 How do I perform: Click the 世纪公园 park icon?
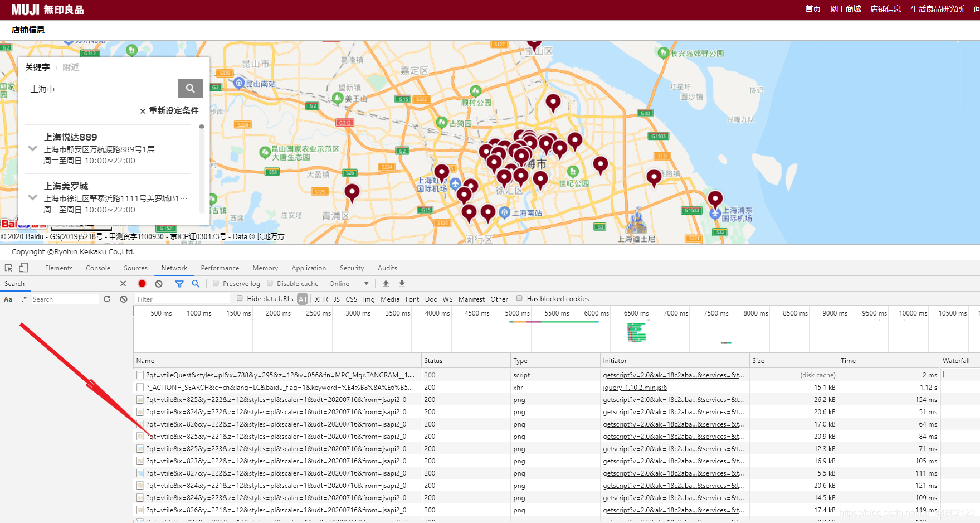[573, 171]
